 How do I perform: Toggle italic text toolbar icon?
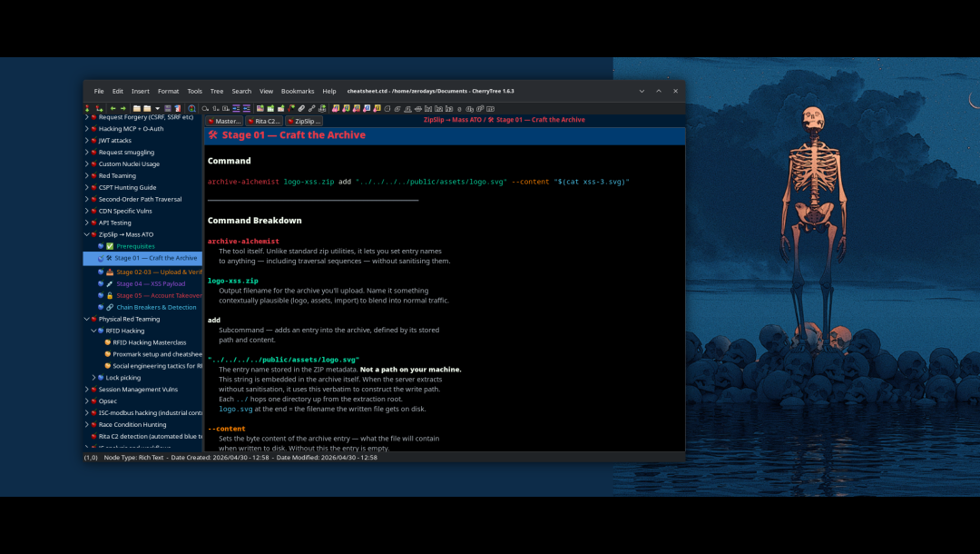click(x=397, y=108)
